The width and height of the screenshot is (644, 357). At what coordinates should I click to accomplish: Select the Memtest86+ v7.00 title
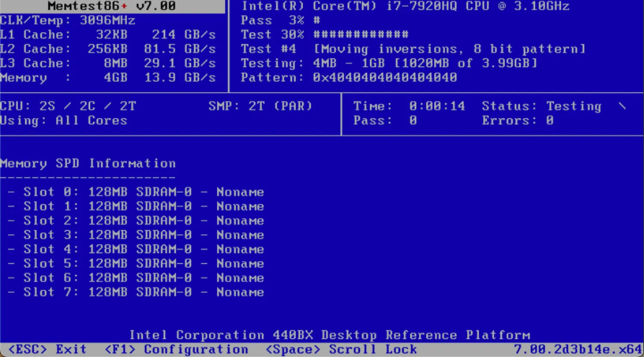112,6
